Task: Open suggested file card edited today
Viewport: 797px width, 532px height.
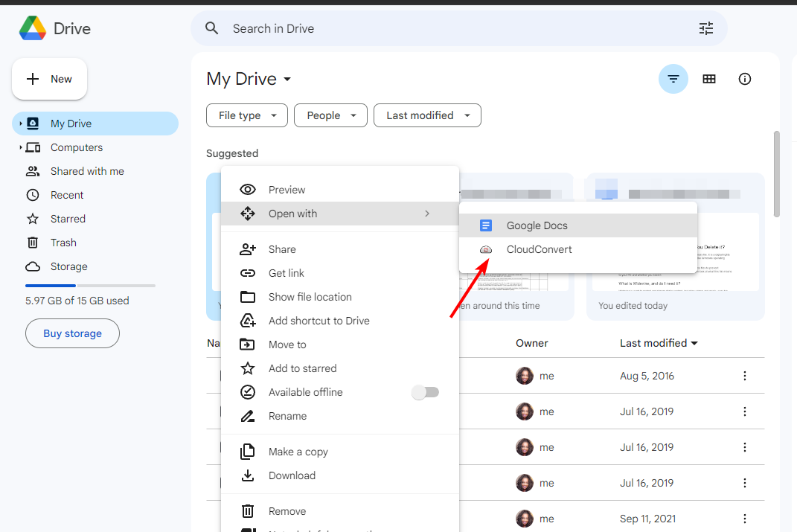Action: pyautogui.click(x=676, y=246)
